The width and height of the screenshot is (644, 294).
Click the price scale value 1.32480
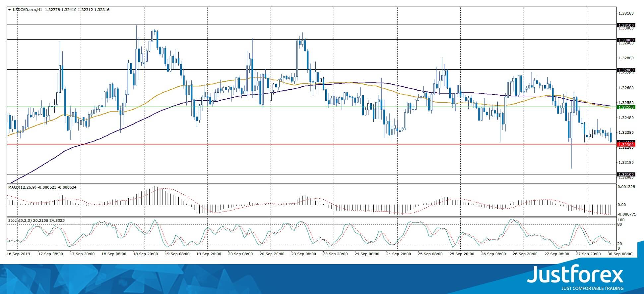(626, 118)
